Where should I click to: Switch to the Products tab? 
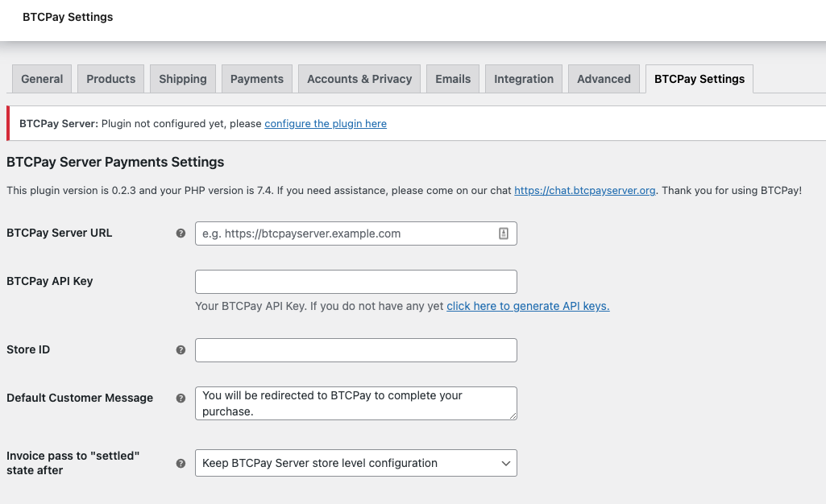click(x=110, y=79)
